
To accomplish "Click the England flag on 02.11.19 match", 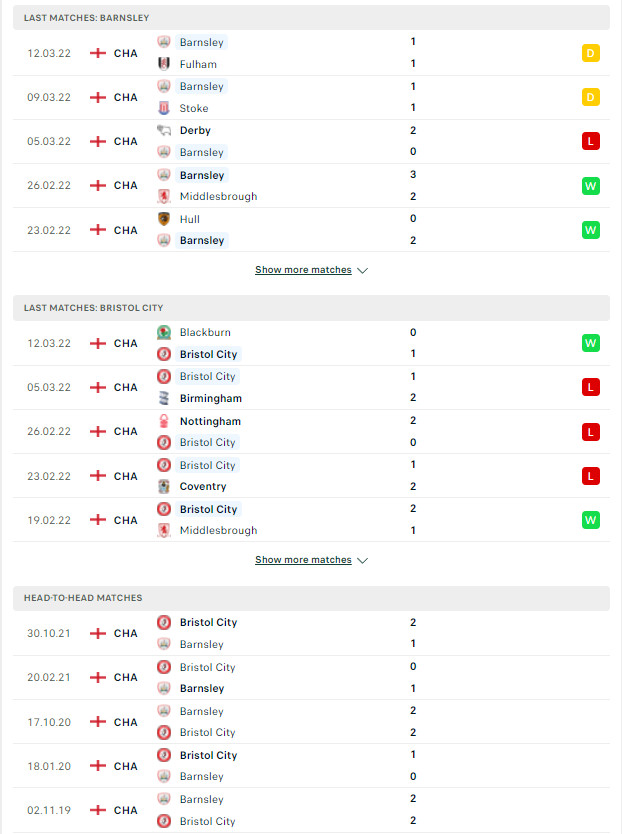I will click(x=98, y=810).
